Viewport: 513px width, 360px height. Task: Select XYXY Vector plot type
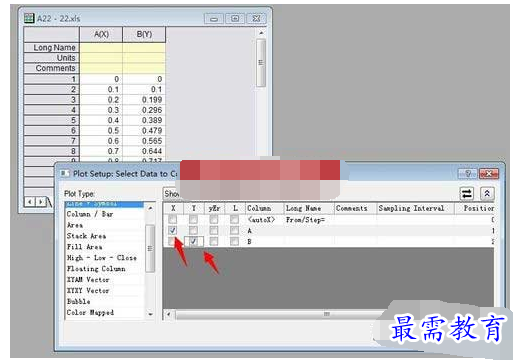pyautogui.click(x=88, y=291)
